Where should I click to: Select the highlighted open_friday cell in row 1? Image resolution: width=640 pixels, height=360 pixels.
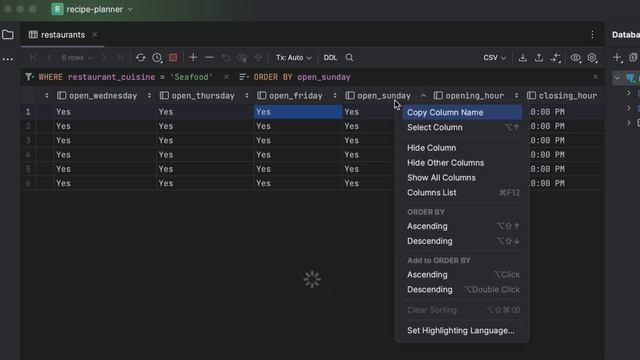298,112
